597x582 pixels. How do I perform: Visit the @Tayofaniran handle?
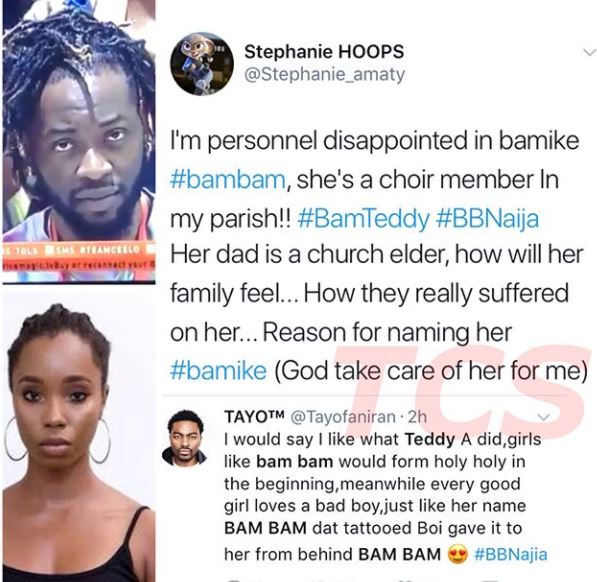pos(343,417)
